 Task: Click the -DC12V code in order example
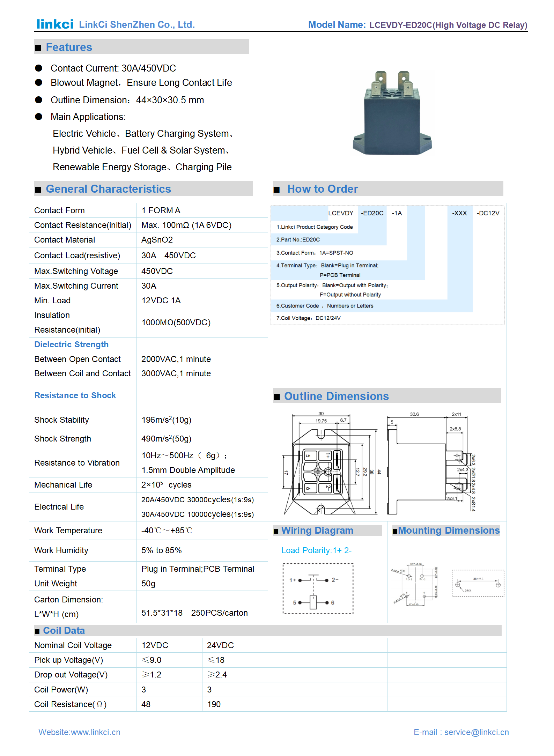(488, 213)
